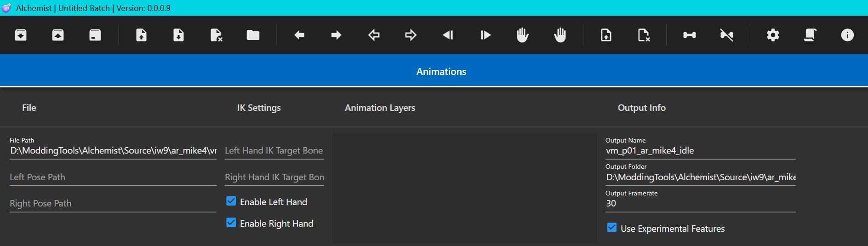Open settings via the gear icon
This screenshot has width=868, height=246.
click(x=773, y=35)
